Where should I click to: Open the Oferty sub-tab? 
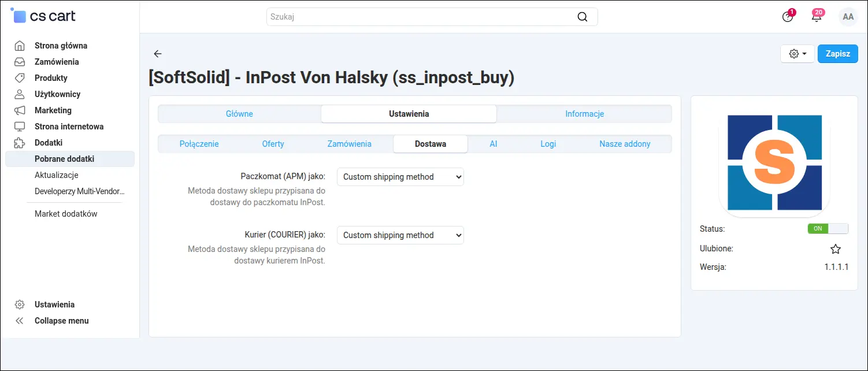click(x=273, y=144)
